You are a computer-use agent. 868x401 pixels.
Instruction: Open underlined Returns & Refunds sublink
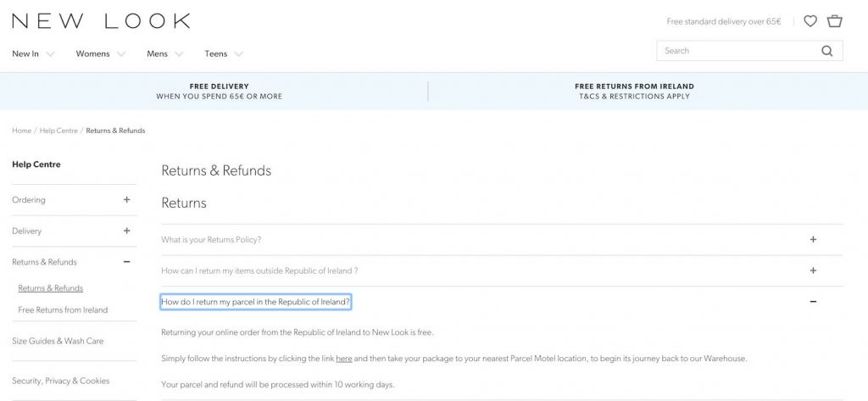click(x=50, y=288)
